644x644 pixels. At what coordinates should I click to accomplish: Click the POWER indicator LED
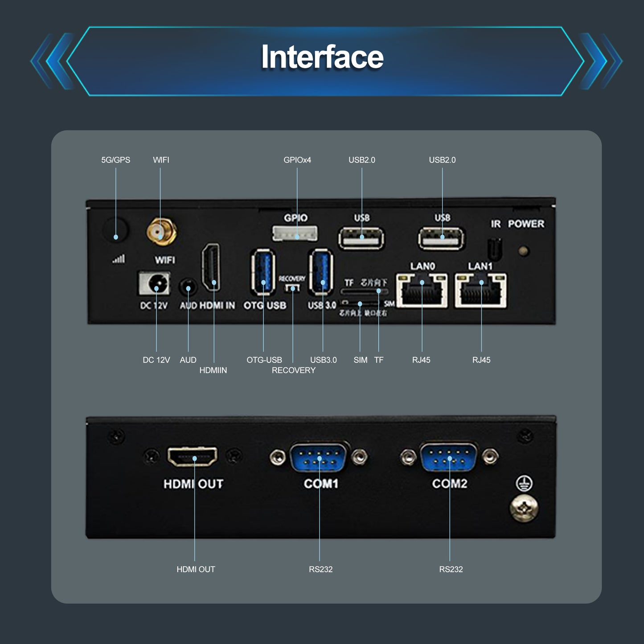coord(524,251)
